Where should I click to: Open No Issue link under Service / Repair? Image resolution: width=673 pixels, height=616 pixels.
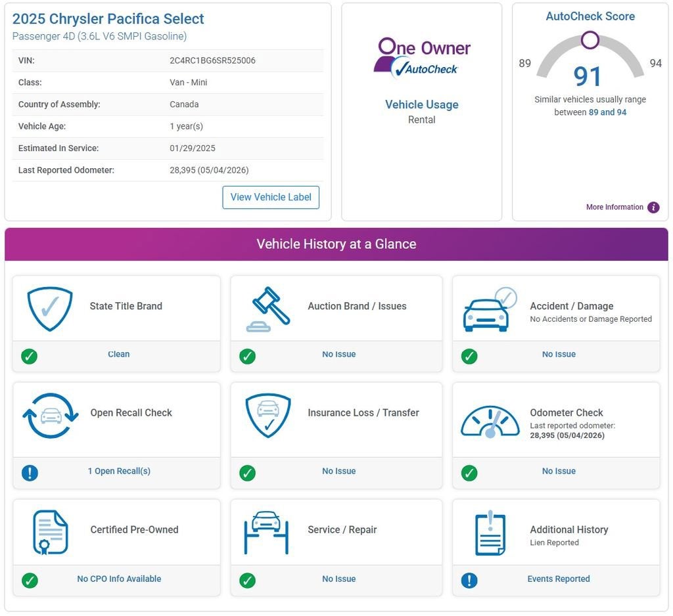[x=338, y=579]
